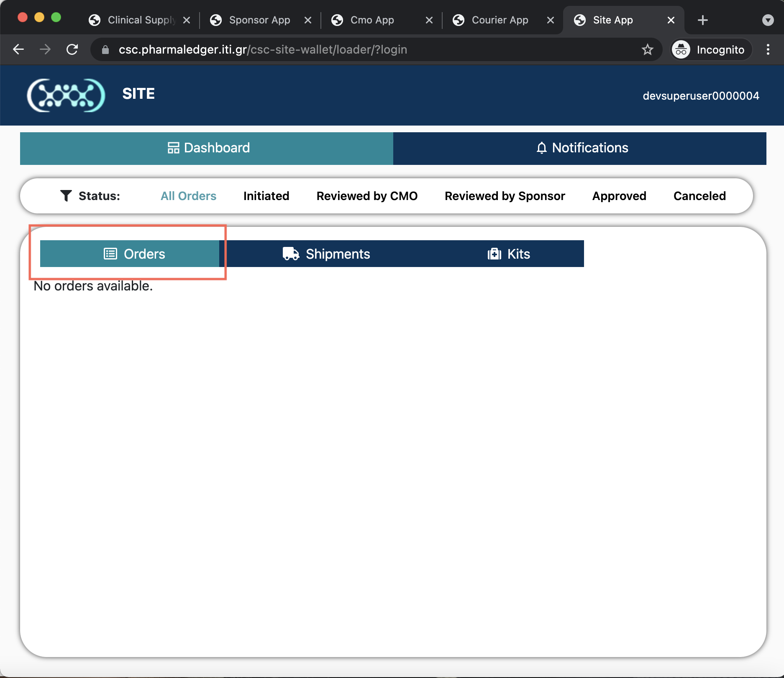
Task: Filter by All Orders status
Action: pos(188,196)
